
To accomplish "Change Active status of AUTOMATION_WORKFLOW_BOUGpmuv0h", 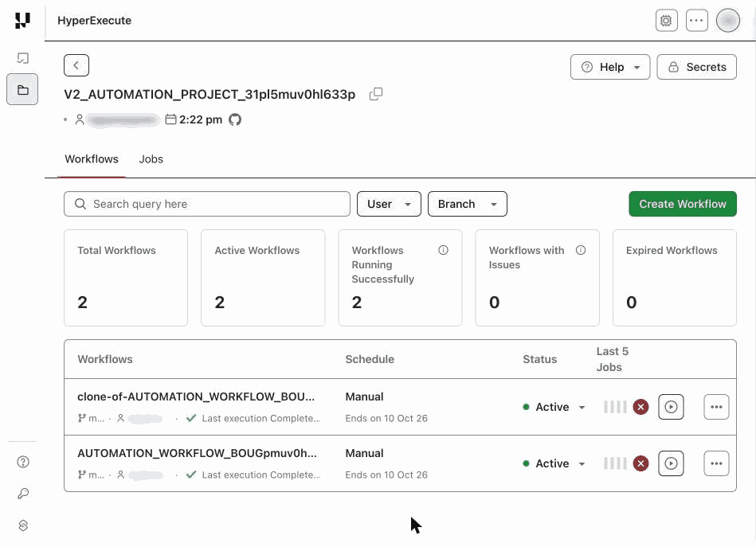I will click(x=554, y=463).
